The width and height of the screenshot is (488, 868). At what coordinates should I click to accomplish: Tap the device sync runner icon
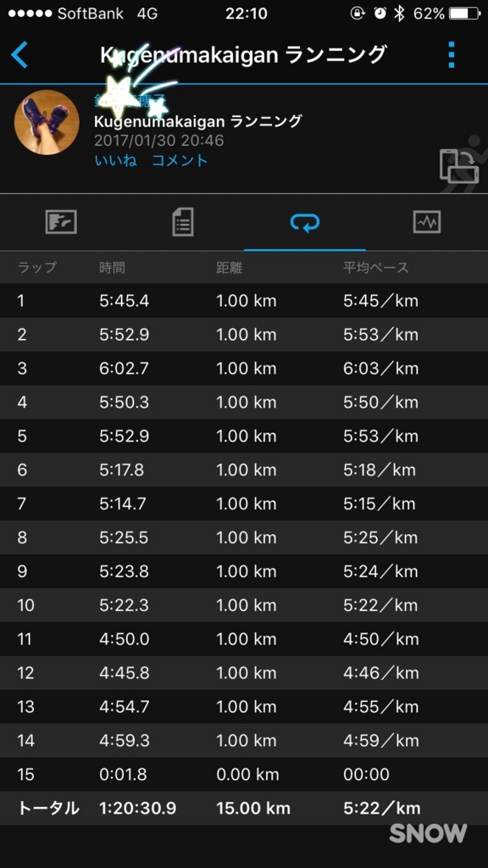[460, 164]
